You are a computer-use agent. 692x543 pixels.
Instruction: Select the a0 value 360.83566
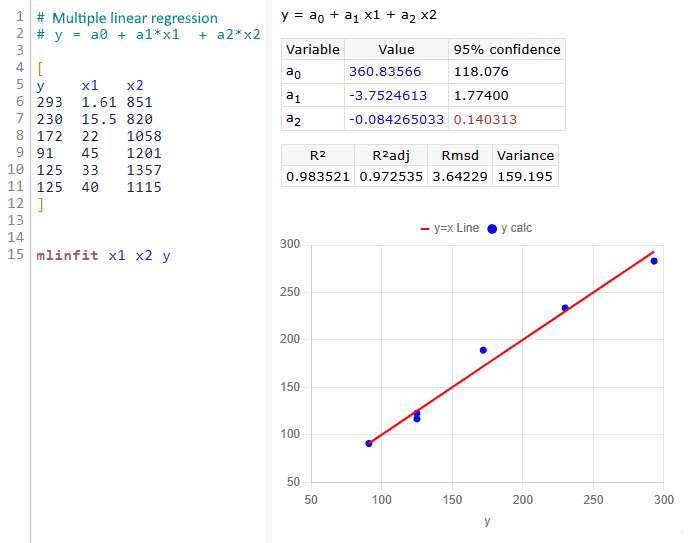(x=386, y=72)
